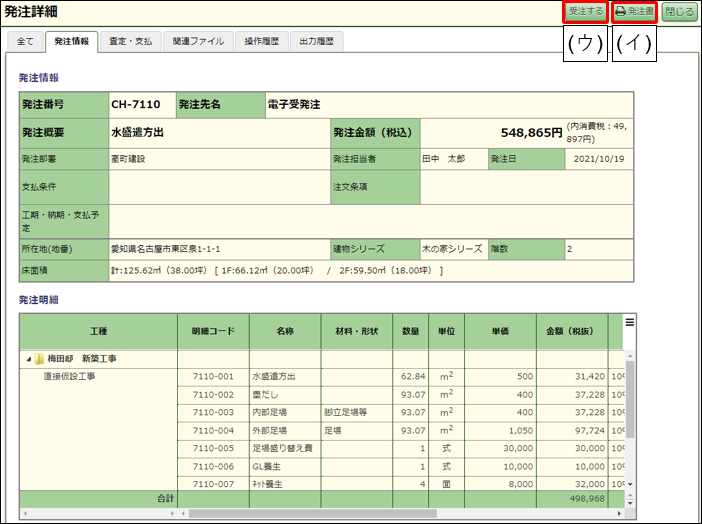Click the 金額(税抜) column header
The width and height of the screenshot is (702, 524).
coord(572,331)
